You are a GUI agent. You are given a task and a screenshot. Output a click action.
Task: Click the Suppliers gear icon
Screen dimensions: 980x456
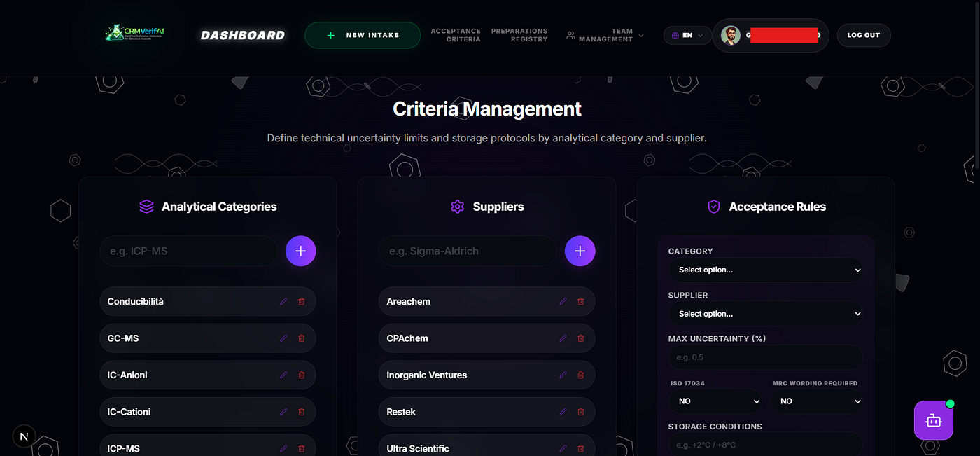[x=458, y=207]
